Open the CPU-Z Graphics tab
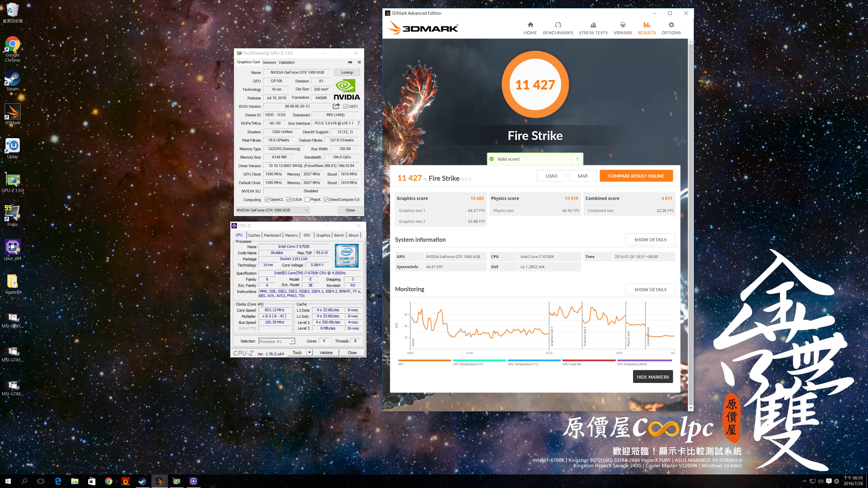 323,235
